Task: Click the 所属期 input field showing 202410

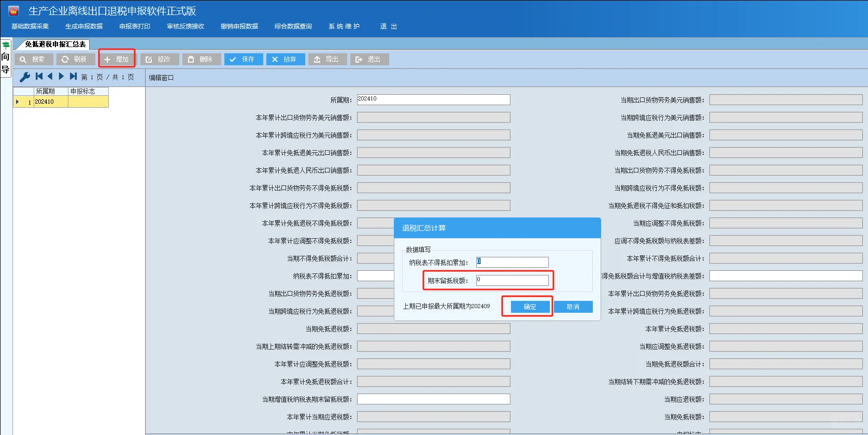Action: [434, 99]
